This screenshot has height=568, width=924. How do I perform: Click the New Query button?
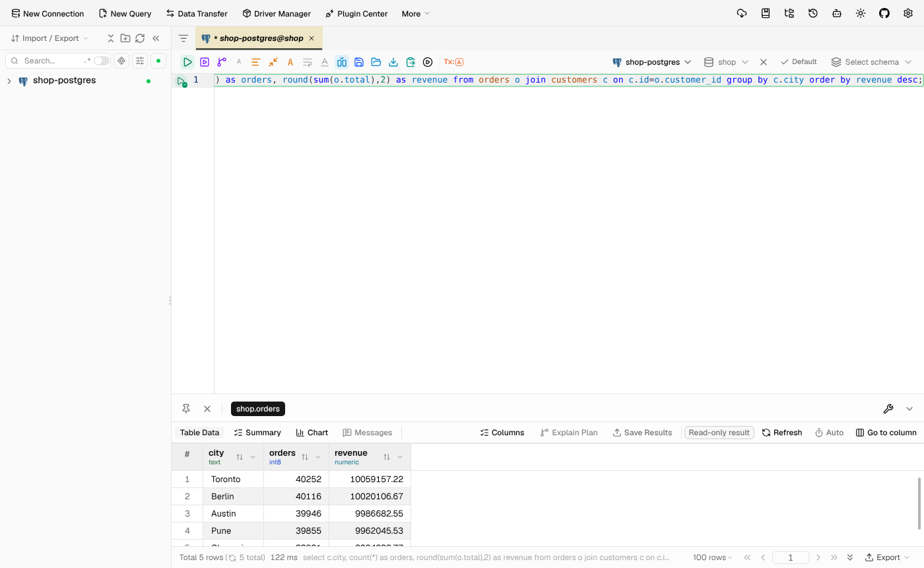[x=125, y=13]
